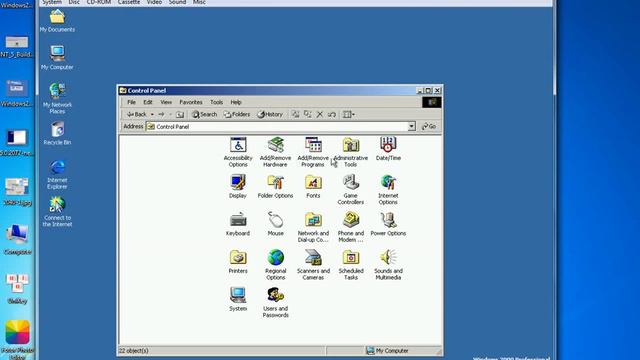Select Game Controllers icon
This screenshot has width=640, height=360.
351,189
